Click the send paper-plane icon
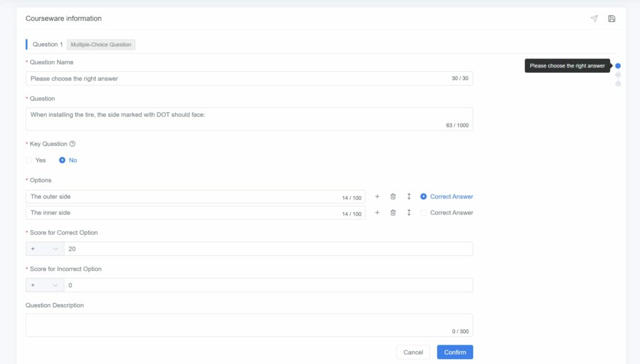The width and height of the screenshot is (640, 364). [x=594, y=19]
